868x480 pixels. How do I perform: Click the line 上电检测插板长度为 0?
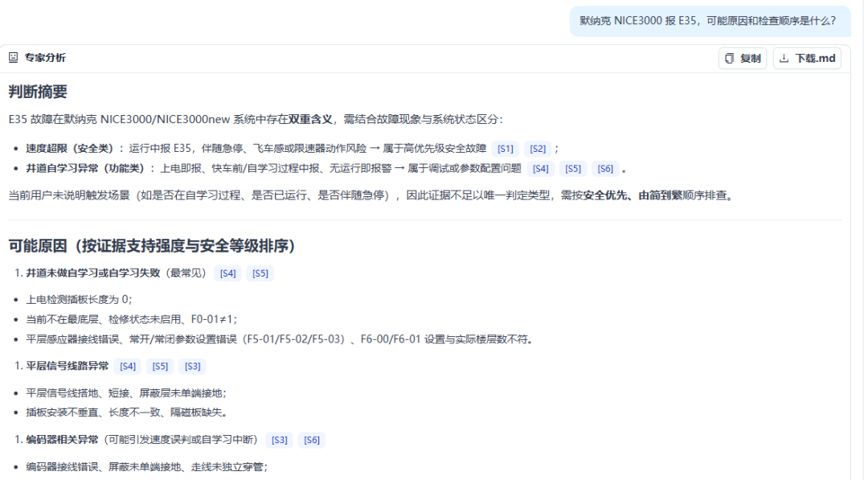click(x=79, y=300)
